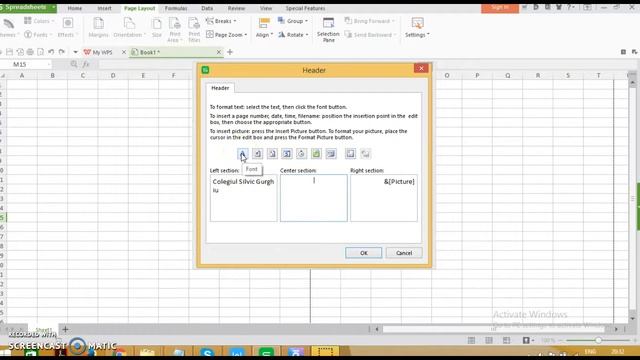Click the Effects theme icon

pyautogui.click(x=67, y=28)
